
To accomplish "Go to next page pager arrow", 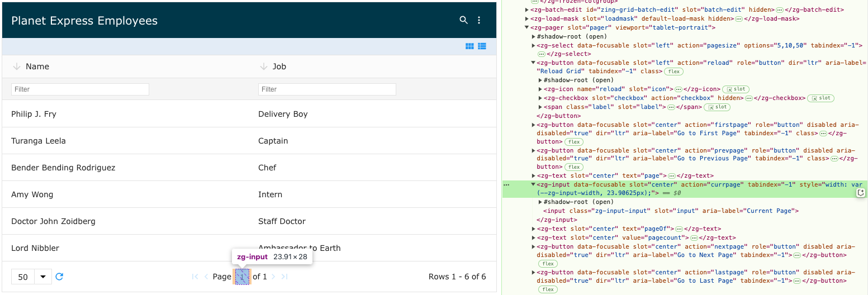I will click(x=274, y=277).
